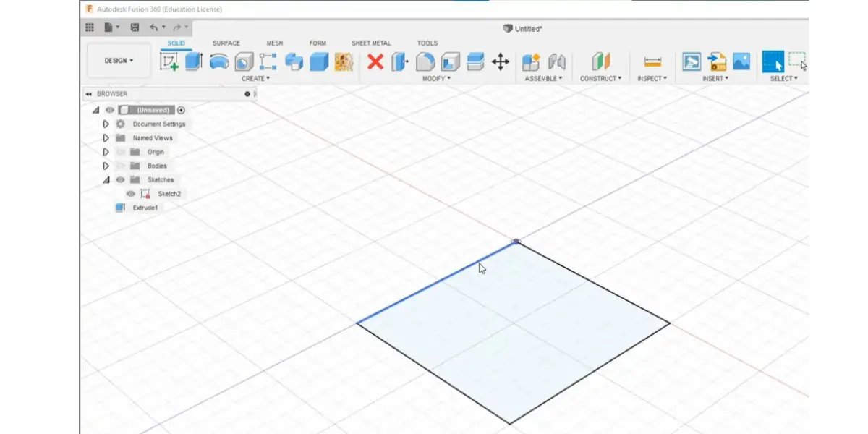Activate the Select arrow tool
868x434 pixels.
(x=773, y=61)
